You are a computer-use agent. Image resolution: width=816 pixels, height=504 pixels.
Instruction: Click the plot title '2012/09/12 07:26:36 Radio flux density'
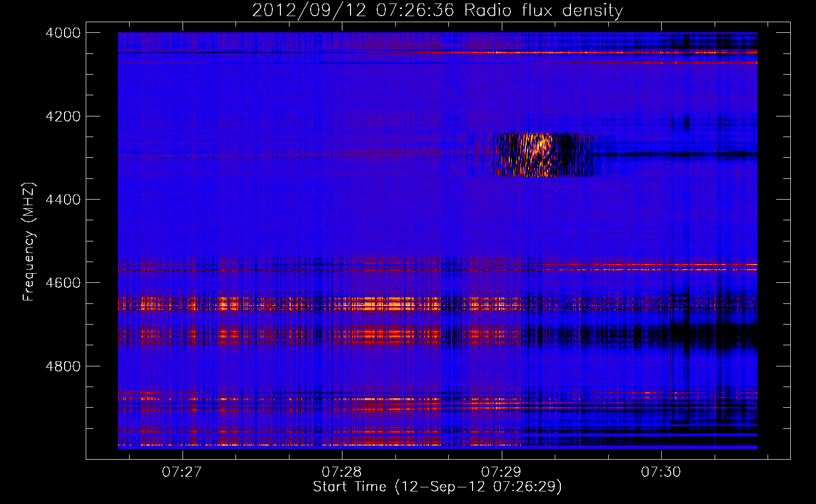(x=437, y=10)
